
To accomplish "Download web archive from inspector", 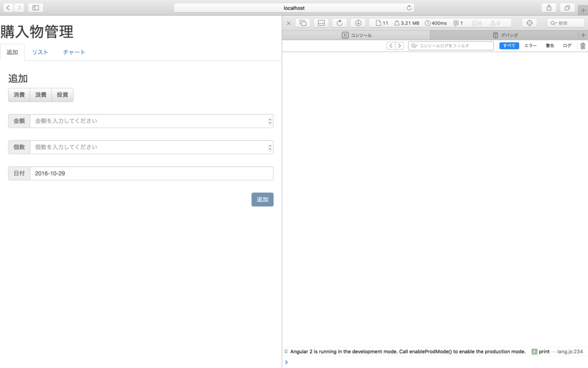I will pyautogui.click(x=358, y=23).
